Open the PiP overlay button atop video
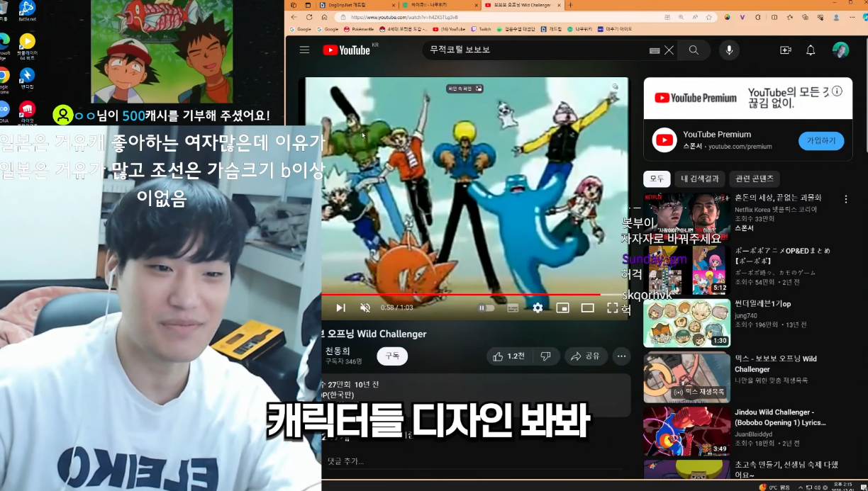This screenshot has height=491, width=868. click(x=465, y=89)
